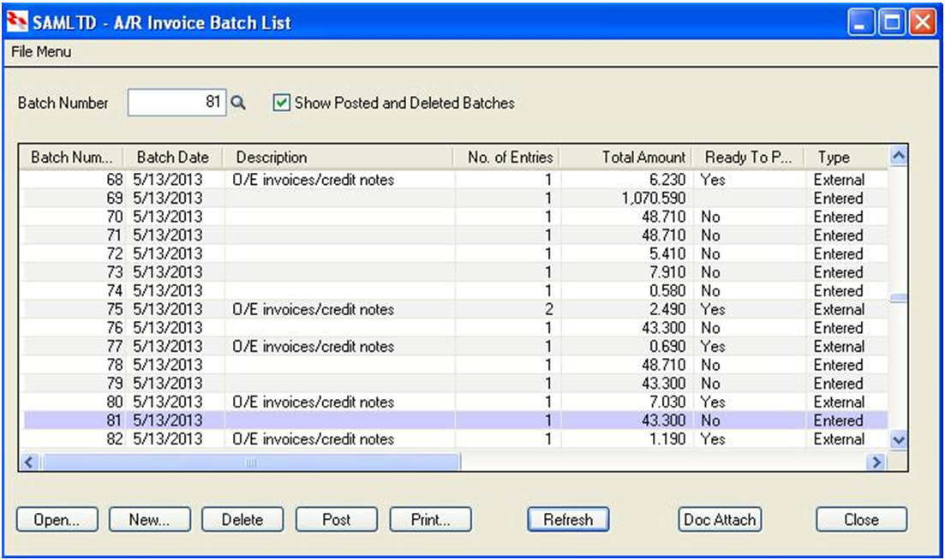Click total amount 2.490 in batch 75
Screen dimensions: 945x560
(x=667, y=309)
